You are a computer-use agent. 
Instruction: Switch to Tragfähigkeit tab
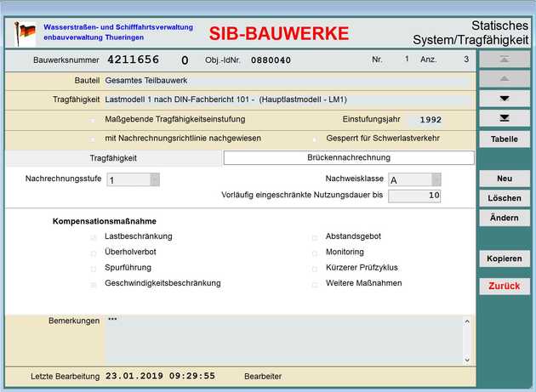tap(113, 158)
